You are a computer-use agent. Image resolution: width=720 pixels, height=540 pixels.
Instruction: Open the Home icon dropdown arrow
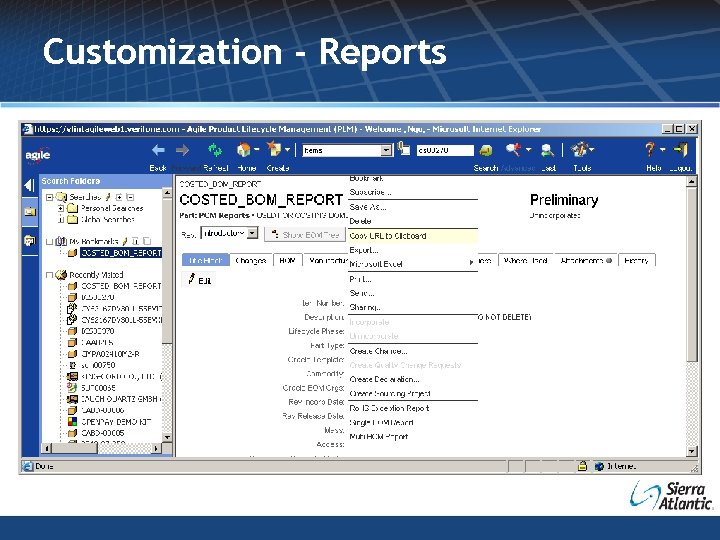click(256, 150)
